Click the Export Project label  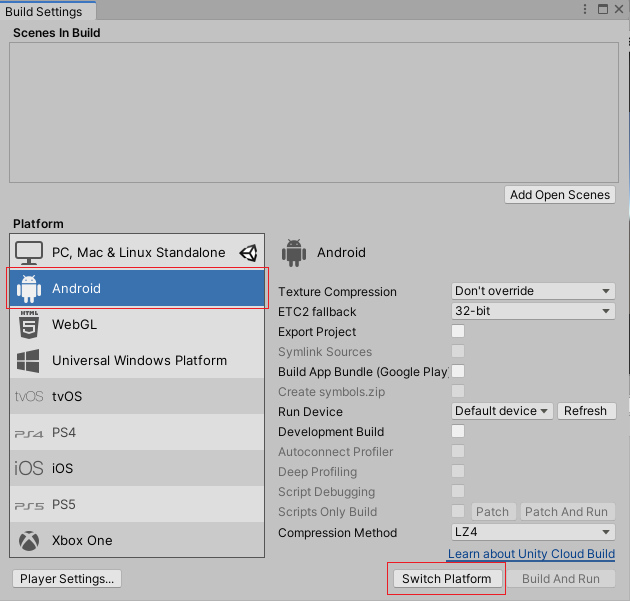pos(317,332)
